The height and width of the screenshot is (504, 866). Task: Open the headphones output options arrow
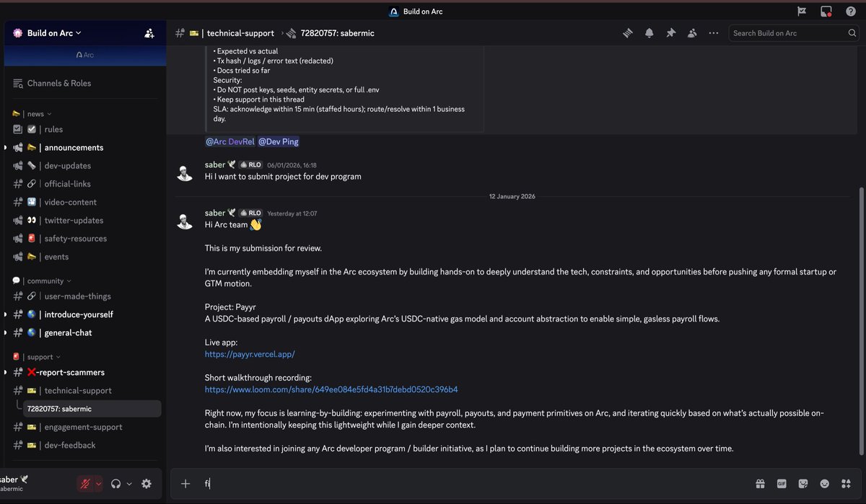(x=129, y=484)
